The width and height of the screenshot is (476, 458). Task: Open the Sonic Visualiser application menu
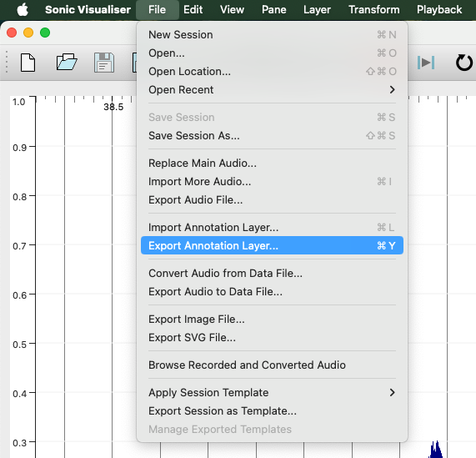(88, 10)
